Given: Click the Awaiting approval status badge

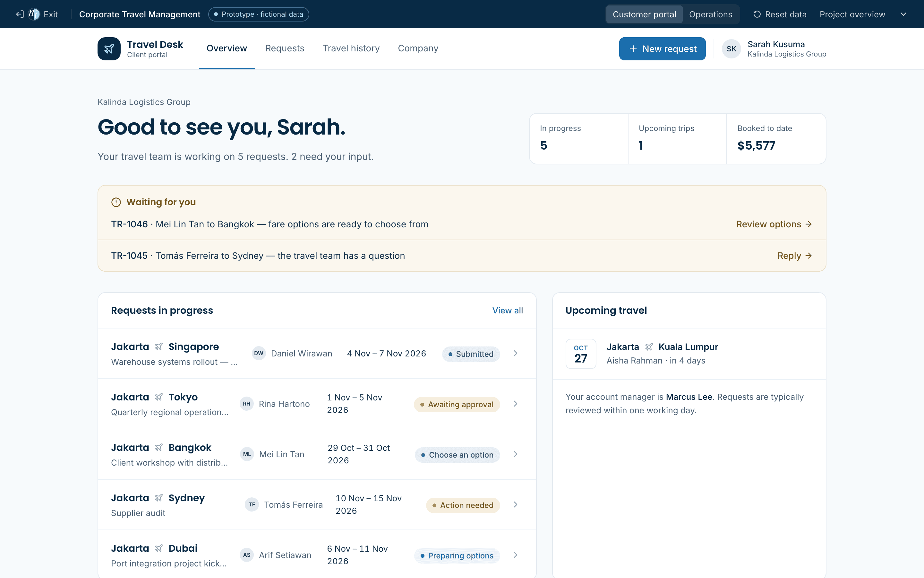Looking at the screenshot, I should point(457,405).
